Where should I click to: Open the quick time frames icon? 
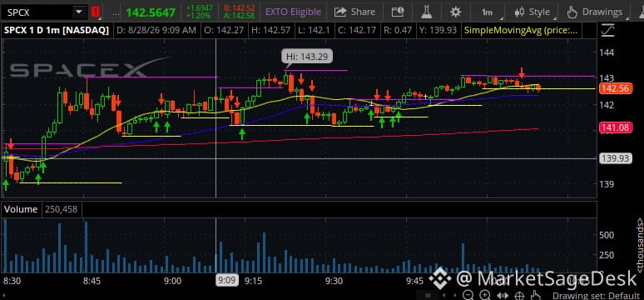[397, 12]
